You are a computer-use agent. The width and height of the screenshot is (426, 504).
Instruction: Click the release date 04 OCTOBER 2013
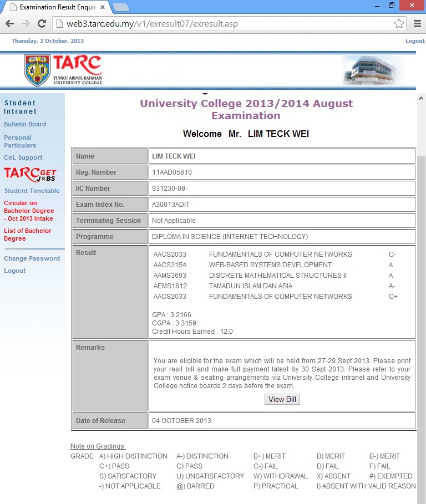(181, 421)
